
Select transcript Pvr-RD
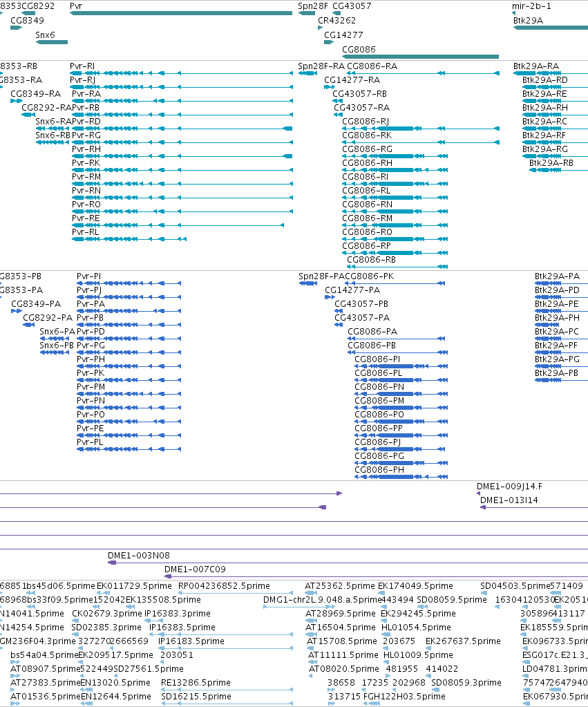click(86, 122)
